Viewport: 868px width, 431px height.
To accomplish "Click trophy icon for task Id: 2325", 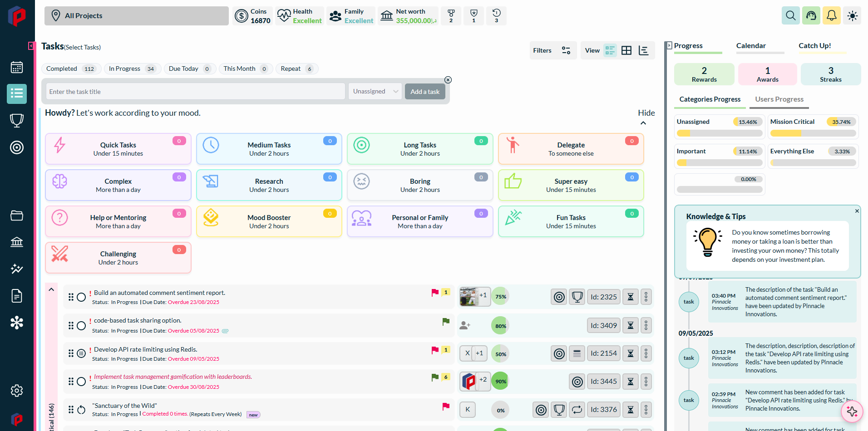I will point(577,297).
